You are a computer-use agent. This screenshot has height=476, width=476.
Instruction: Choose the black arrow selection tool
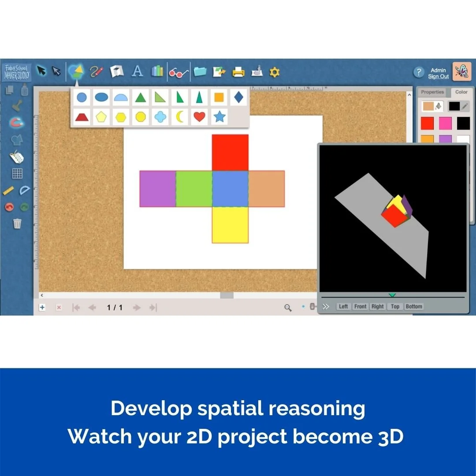[x=41, y=71]
